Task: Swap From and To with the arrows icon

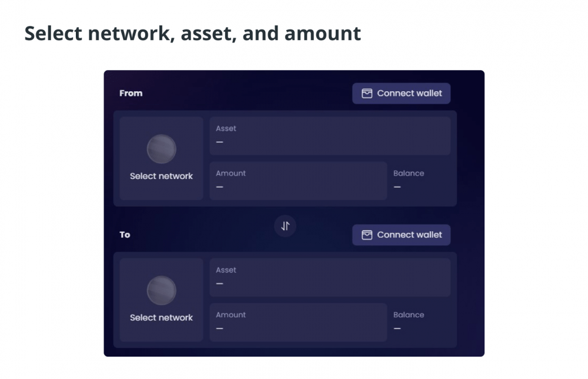Action: coord(285,226)
